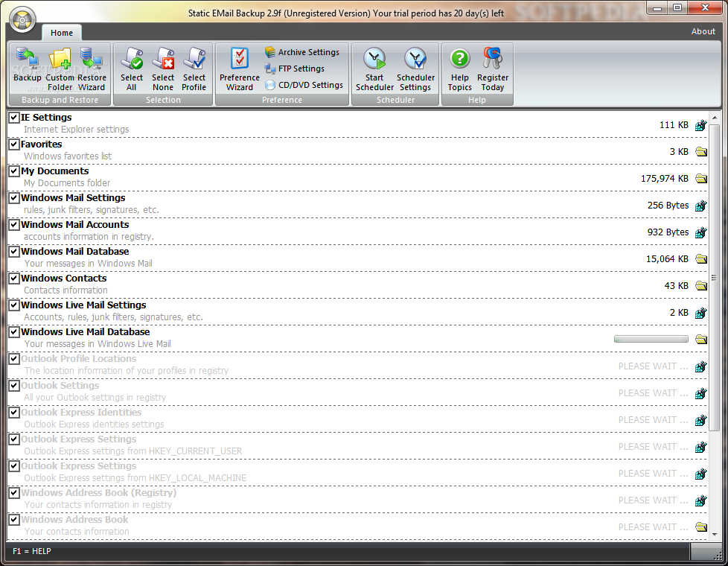This screenshot has width=728, height=566.
Task: Click registry icon for Outlook Express Identities
Action: tap(701, 420)
